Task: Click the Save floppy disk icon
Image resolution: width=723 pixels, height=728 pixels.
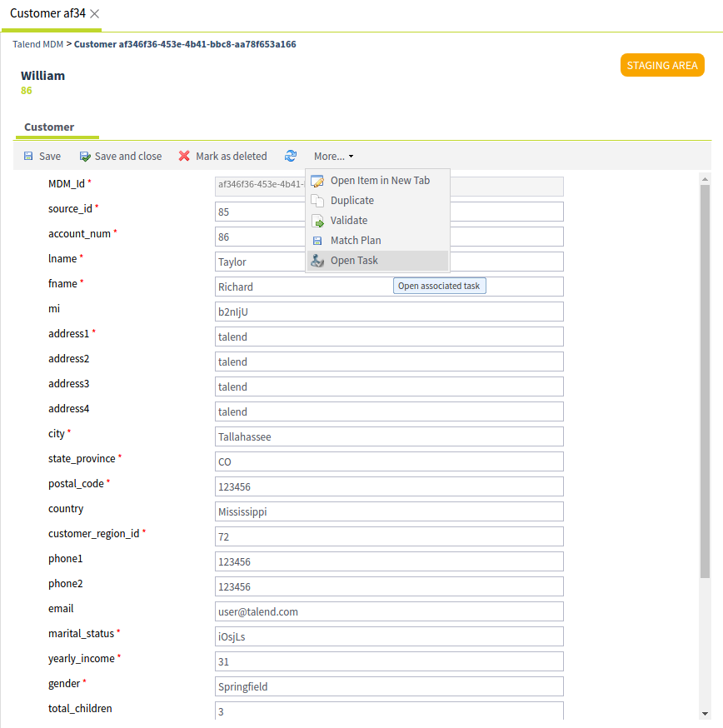Action: coord(28,157)
